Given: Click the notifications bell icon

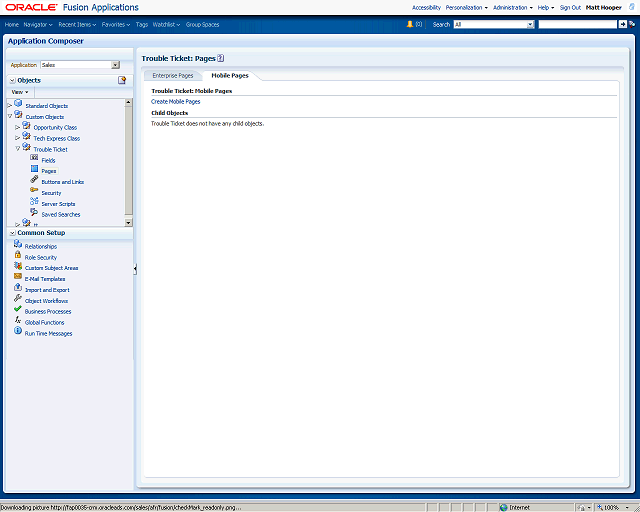Looking at the screenshot, I should click(410, 24).
